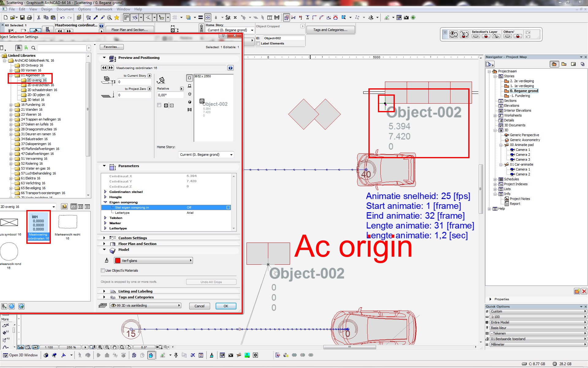
Task: Select the eyedropper pick-up parameters tool
Action: click(96, 17)
